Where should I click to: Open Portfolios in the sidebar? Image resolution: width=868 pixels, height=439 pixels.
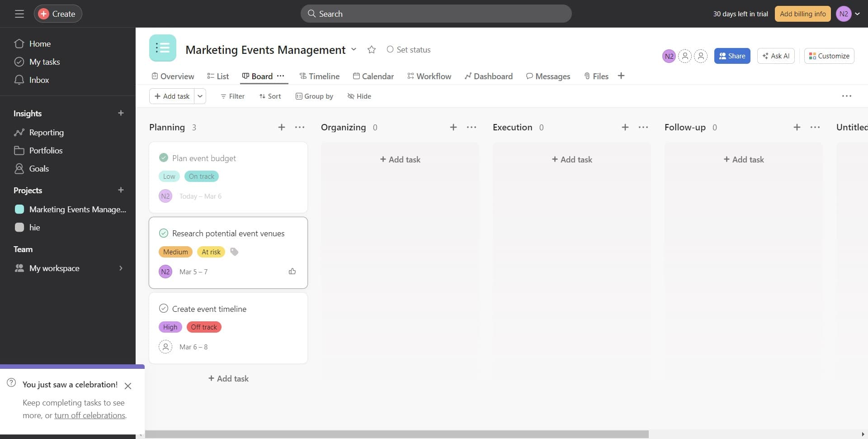coord(46,150)
